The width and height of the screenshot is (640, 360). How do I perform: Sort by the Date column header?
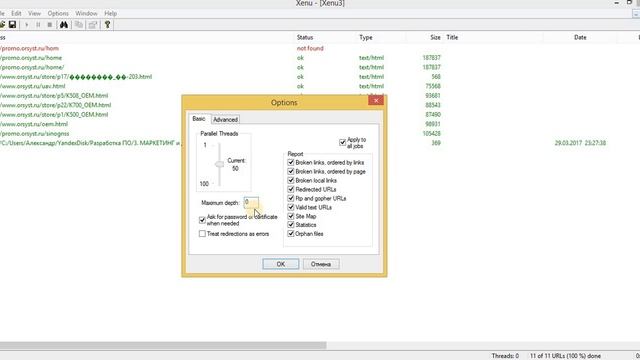click(580, 37)
